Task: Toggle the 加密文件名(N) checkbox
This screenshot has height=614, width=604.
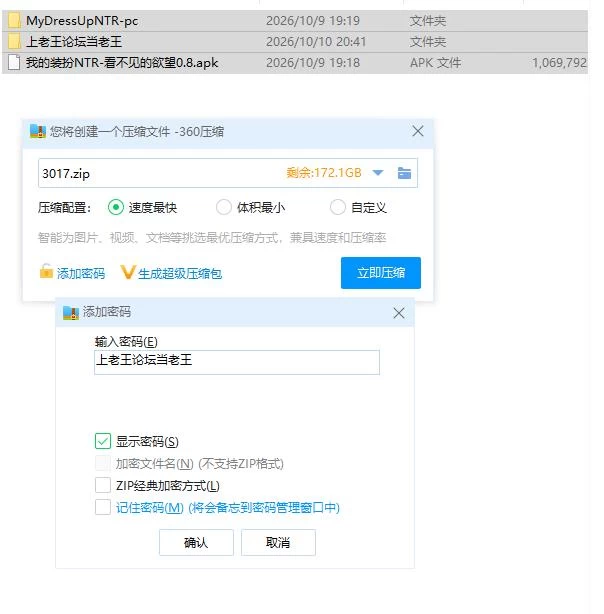Action: pyautogui.click(x=103, y=463)
